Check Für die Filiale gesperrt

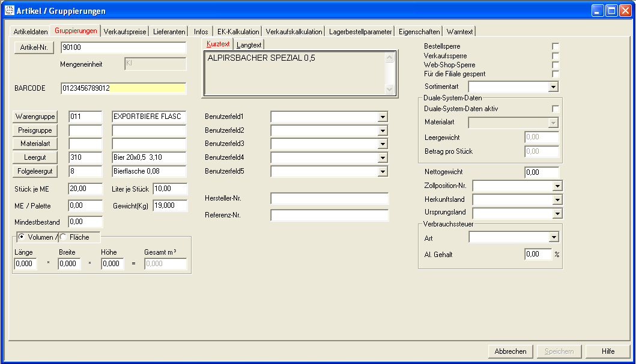click(x=556, y=74)
